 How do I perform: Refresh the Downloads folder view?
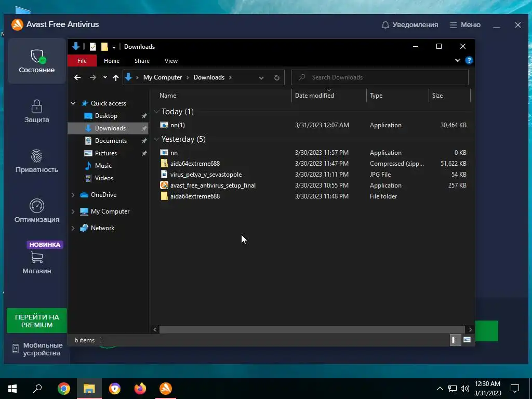point(276,78)
